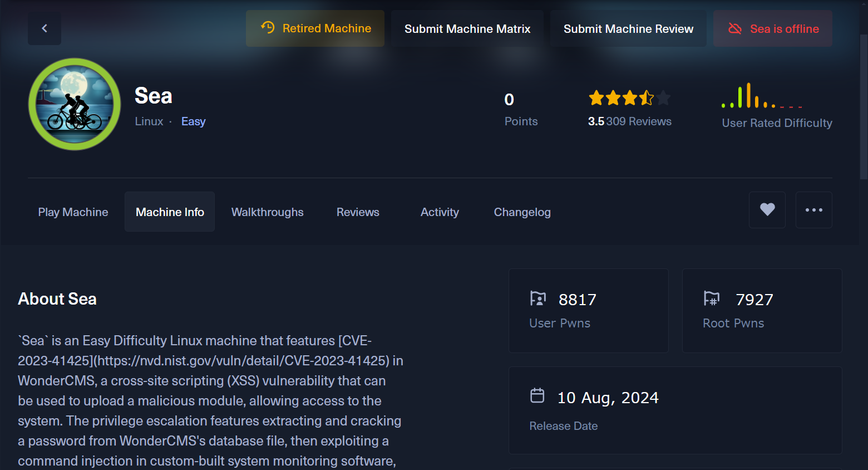Viewport: 868px width, 470px height.
Task: Open the three-dots more options menu
Action: [x=814, y=210]
